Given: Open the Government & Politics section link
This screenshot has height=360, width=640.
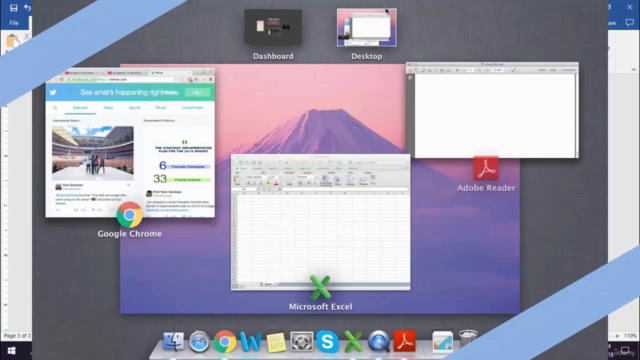Looking at the screenshot, I should pos(159,121).
